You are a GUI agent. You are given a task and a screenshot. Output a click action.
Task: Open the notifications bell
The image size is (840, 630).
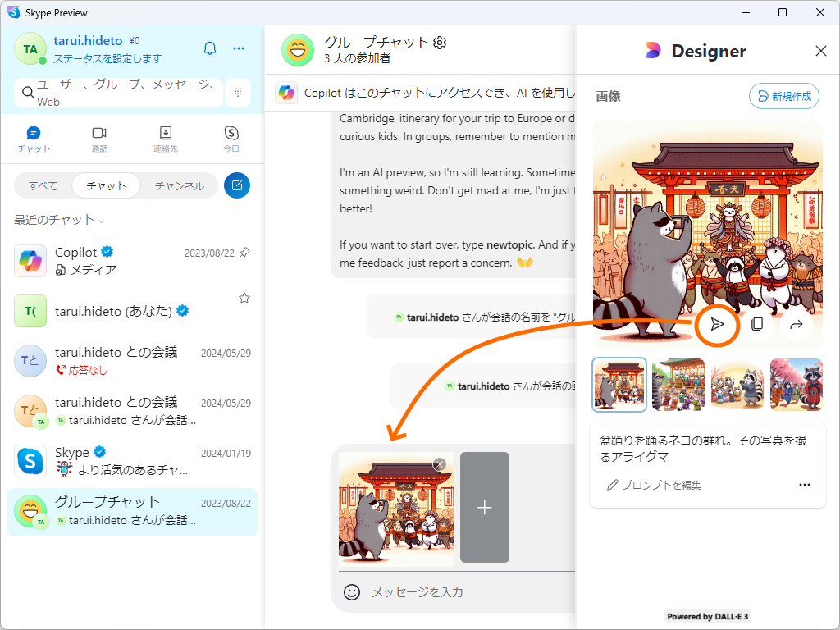point(210,48)
